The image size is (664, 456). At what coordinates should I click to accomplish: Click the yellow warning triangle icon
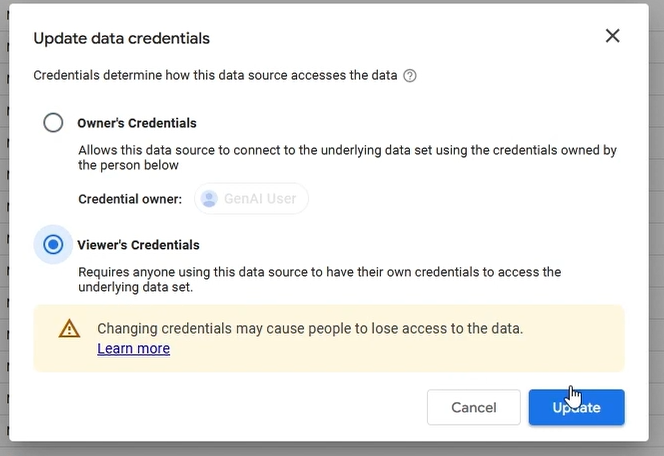point(69,329)
